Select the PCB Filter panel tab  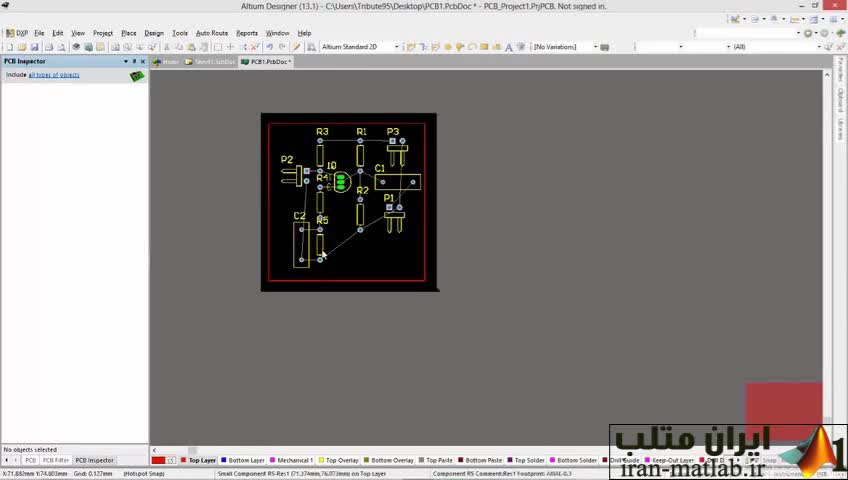[x=56, y=461]
